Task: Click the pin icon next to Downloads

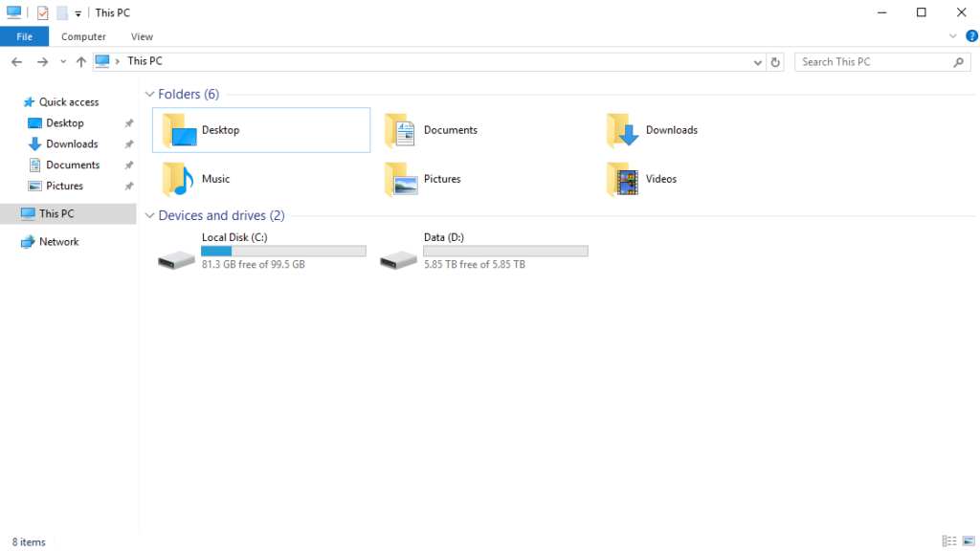Action: point(129,144)
